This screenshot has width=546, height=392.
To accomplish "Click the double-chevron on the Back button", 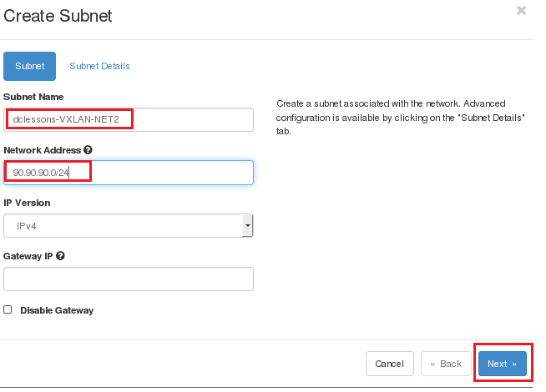I will click(432, 364).
